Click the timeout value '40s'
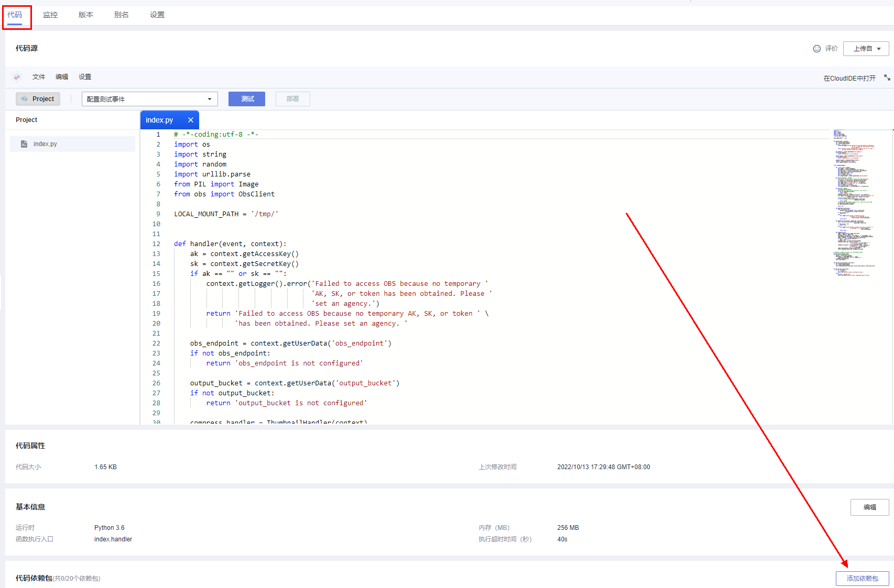Viewport: 894px width, 588px height. coord(562,539)
